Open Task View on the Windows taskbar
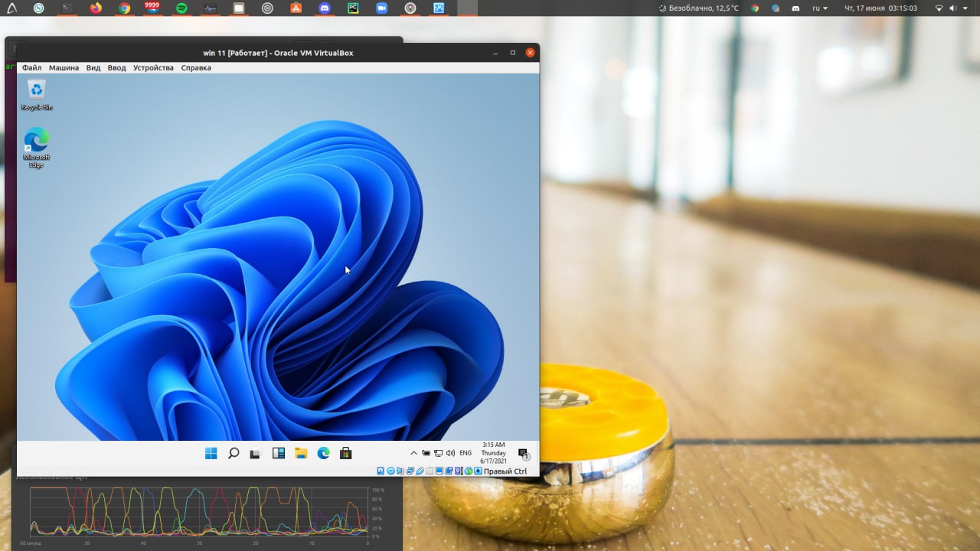 pyautogui.click(x=256, y=454)
